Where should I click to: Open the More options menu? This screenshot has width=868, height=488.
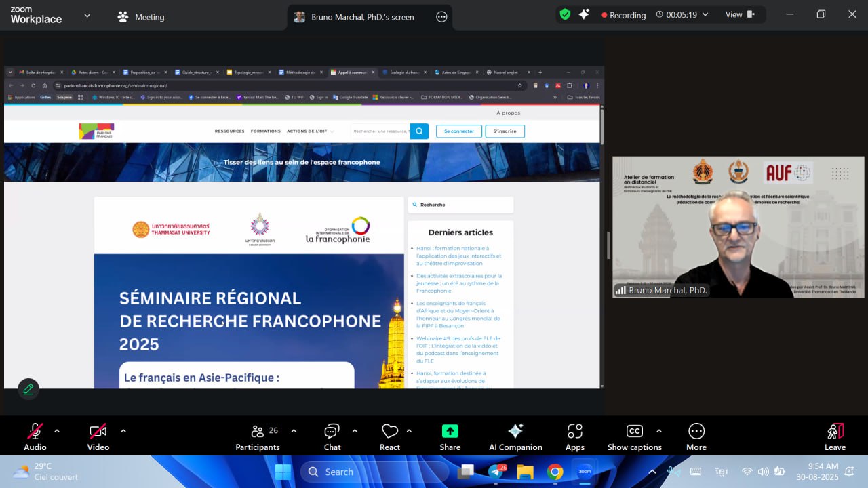click(x=696, y=436)
